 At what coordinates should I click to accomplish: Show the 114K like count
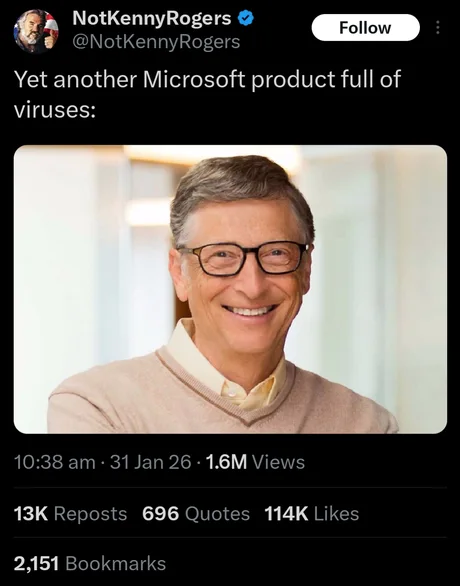pos(286,513)
